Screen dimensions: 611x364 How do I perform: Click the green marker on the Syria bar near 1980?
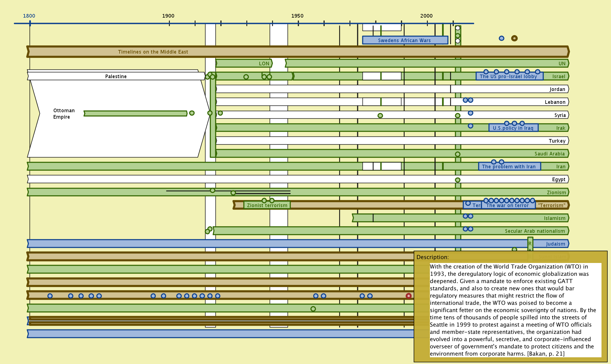(380, 116)
